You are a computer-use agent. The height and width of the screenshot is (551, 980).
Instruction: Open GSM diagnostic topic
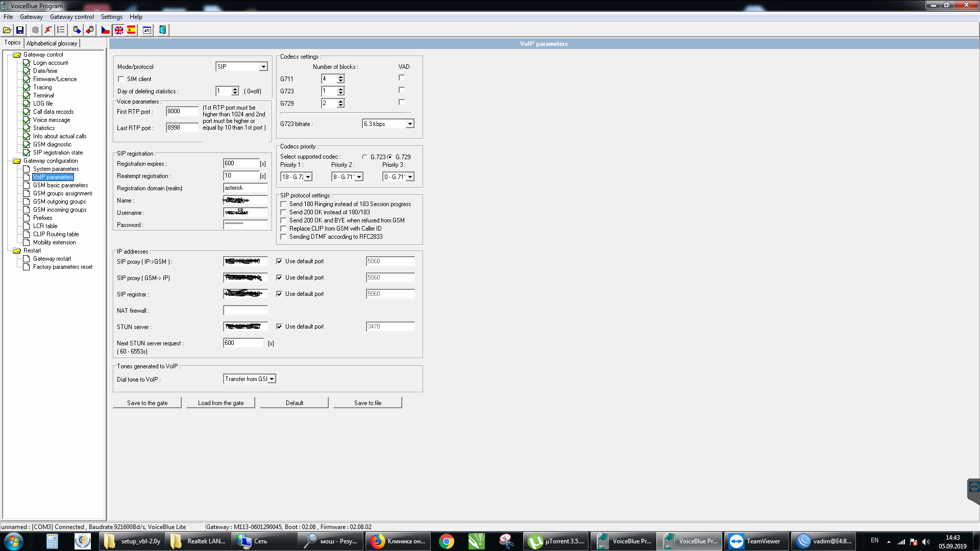tap(52, 144)
